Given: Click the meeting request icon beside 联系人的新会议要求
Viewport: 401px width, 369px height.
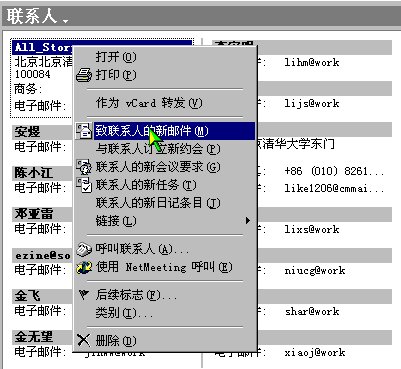Looking at the screenshot, I should (x=83, y=167).
